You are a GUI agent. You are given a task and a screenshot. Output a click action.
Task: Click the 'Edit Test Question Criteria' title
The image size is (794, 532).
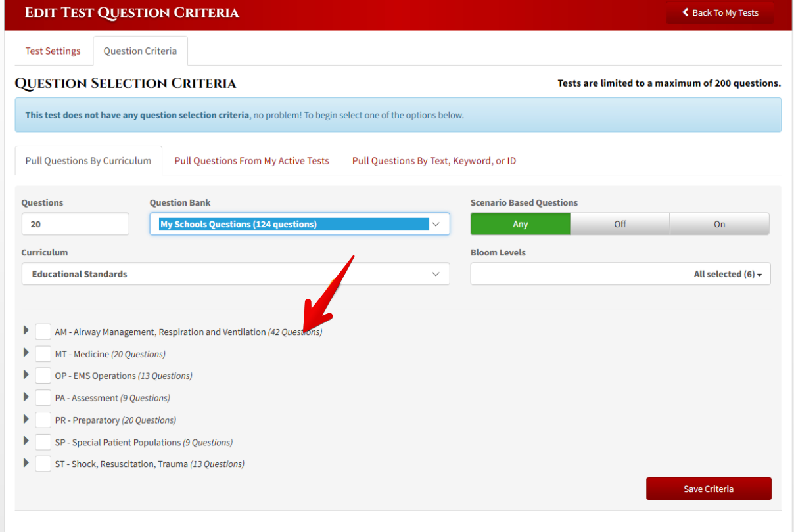click(132, 12)
